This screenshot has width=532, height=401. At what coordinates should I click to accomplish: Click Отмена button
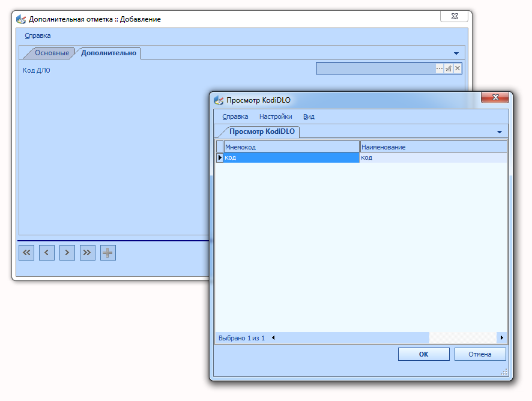480,354
